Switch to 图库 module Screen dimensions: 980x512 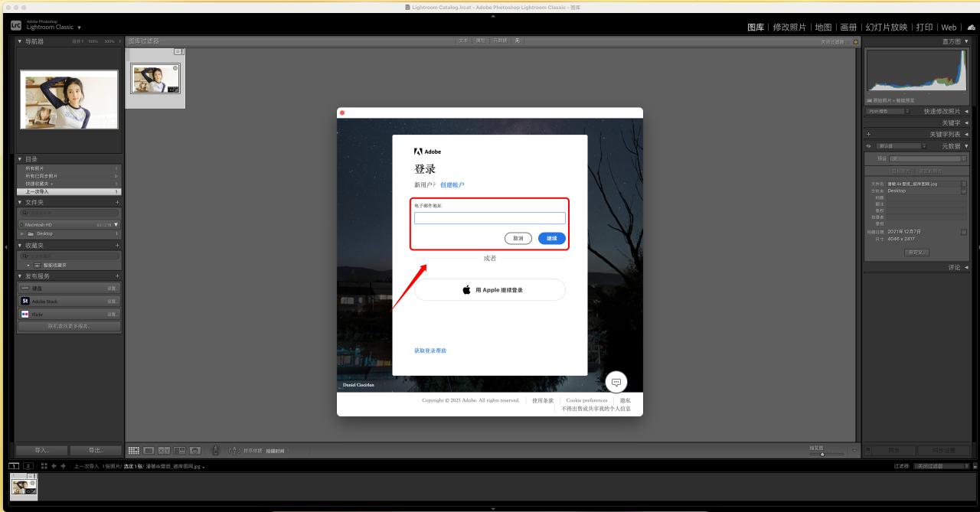click(x=757, y=28)
